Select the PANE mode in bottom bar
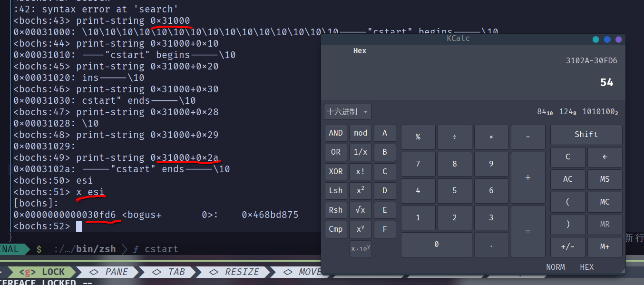644x285 pixels. click(x=110, y=272)
